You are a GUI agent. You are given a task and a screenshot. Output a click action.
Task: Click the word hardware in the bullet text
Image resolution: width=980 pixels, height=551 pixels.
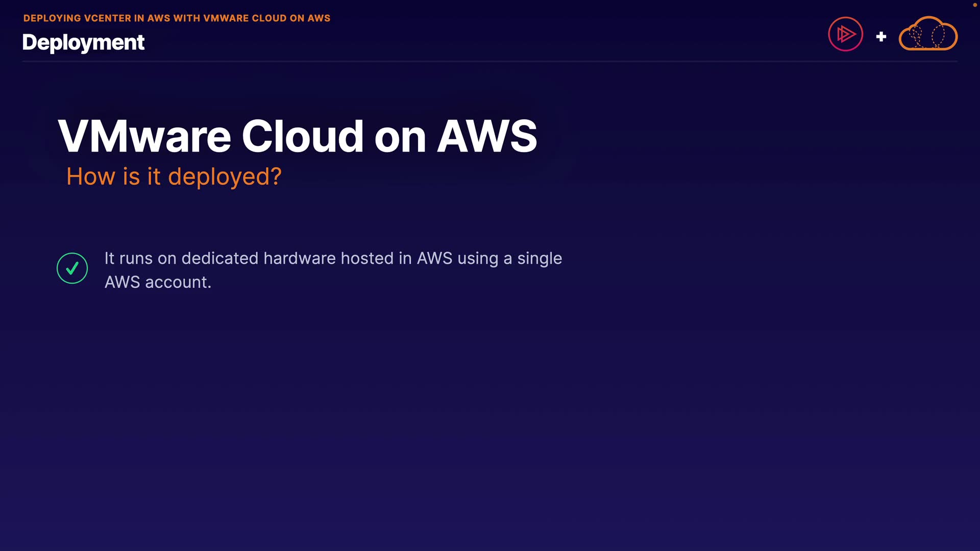click(300, 259)
